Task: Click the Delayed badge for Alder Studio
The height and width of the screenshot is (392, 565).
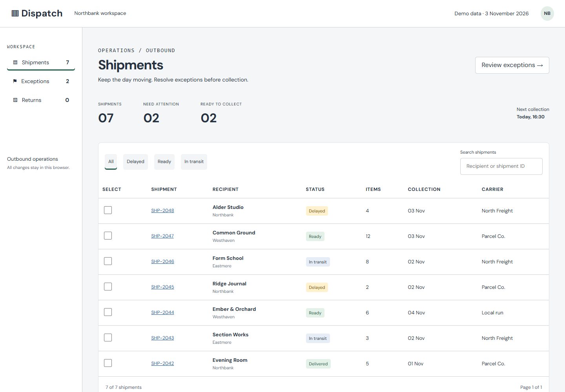Action: 317,211
